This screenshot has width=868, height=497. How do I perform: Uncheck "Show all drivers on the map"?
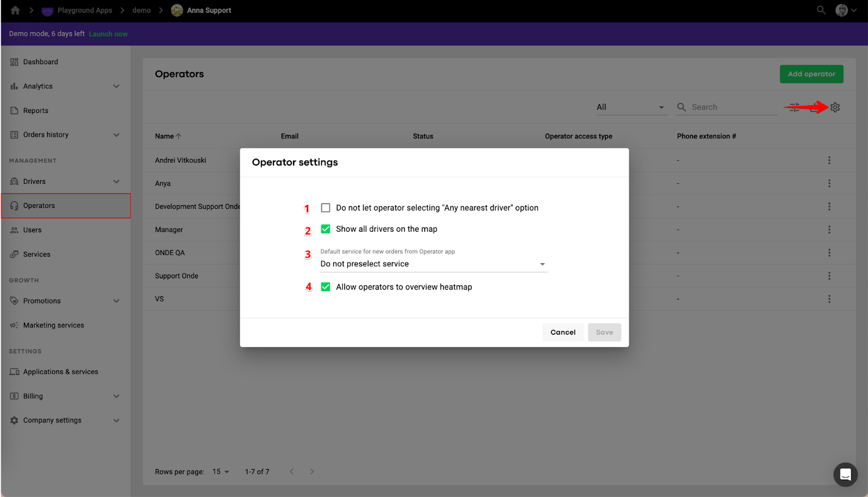325,229
